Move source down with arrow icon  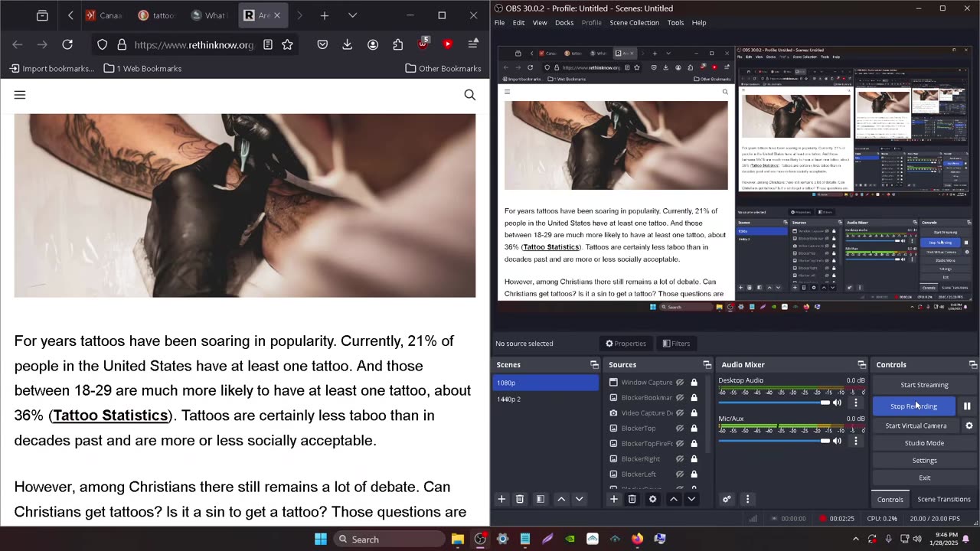point(691,499)
